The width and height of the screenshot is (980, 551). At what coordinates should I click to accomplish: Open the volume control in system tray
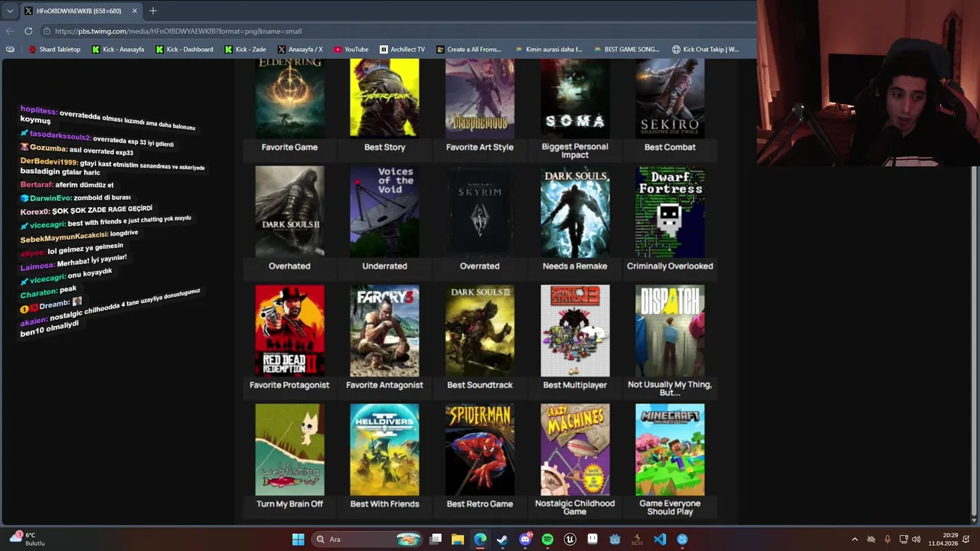pyautogui.click(x=915, y=540)
